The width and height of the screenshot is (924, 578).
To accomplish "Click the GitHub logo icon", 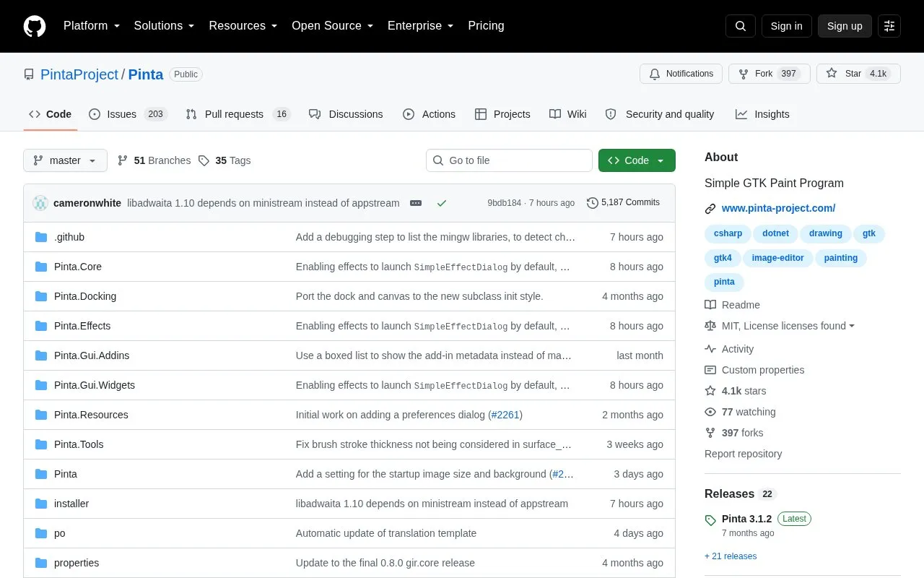I will click(x=35, y=26).
